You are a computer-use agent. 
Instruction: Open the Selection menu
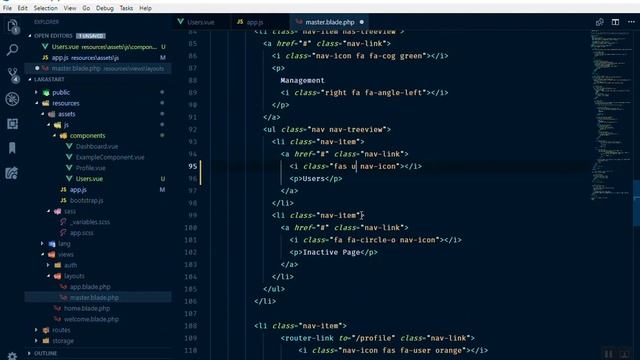point(45,8)
